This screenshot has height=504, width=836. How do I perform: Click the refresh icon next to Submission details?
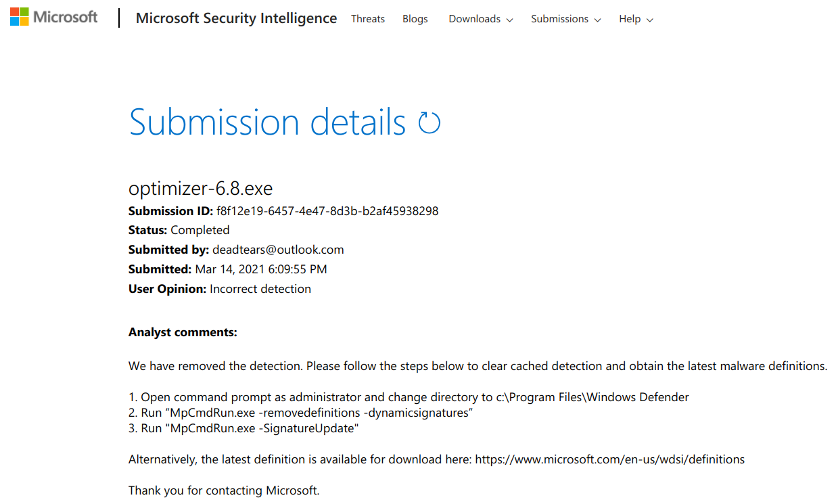point(431,122)
